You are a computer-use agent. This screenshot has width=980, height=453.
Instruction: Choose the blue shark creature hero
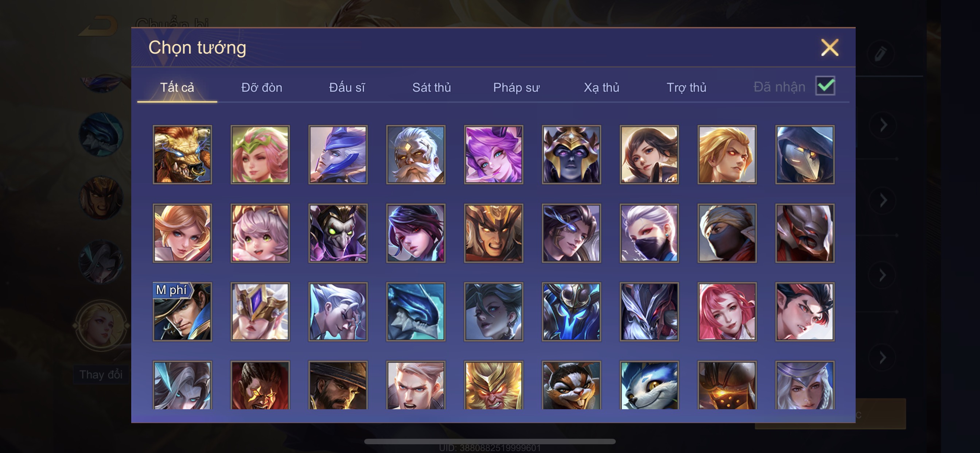(416, 311)
